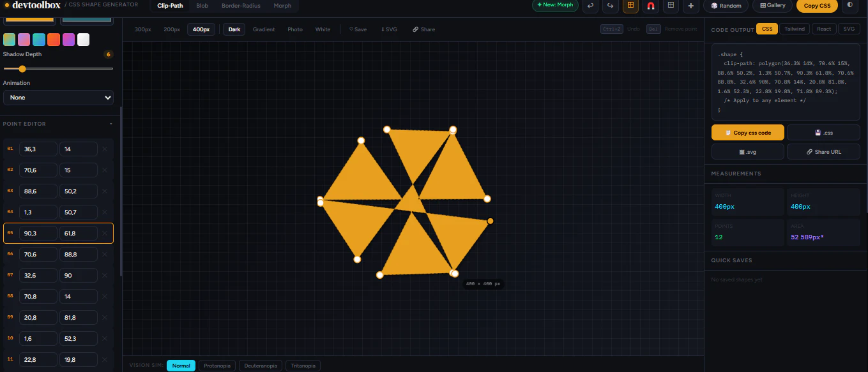This screenshot has width=868, height=372.
Task: Remove point 07 with its X icon
Action: pos(105,276)
